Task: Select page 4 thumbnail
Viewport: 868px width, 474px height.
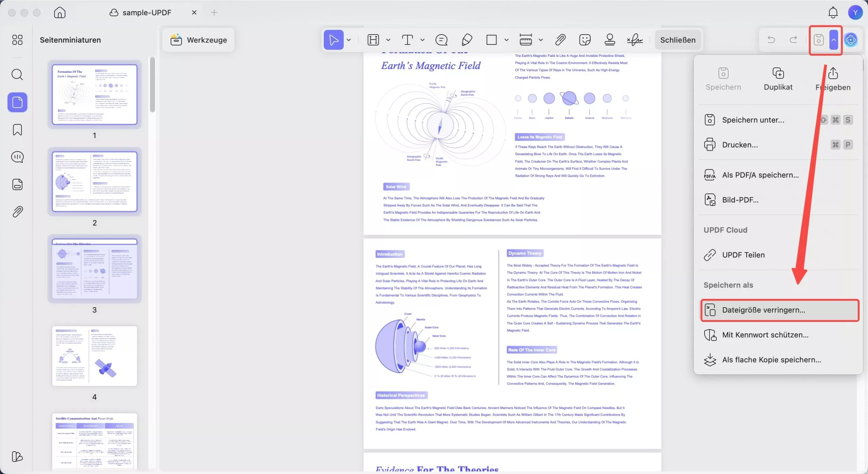Action: [x=95, y=356]
